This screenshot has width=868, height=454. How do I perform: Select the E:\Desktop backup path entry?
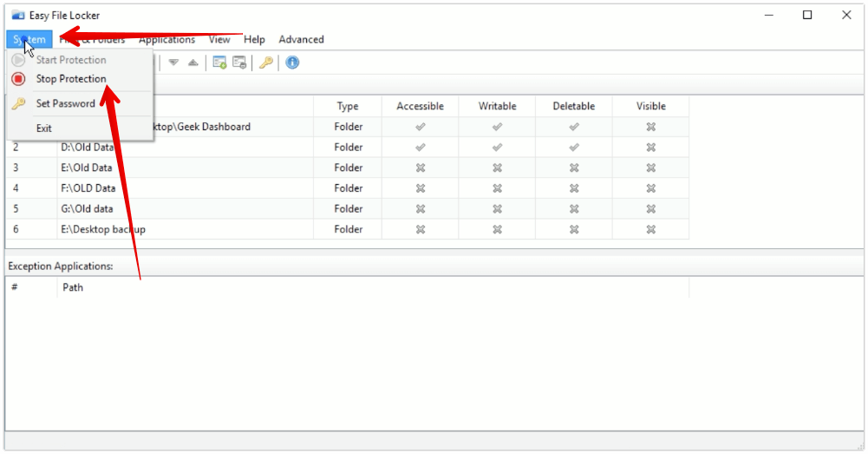point(103,229)
